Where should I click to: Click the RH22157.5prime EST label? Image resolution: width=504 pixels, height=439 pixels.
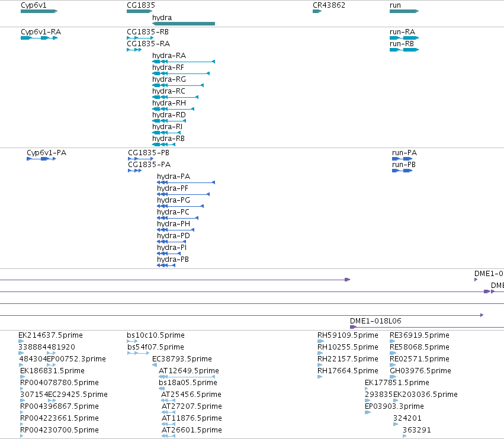[348, 359]
